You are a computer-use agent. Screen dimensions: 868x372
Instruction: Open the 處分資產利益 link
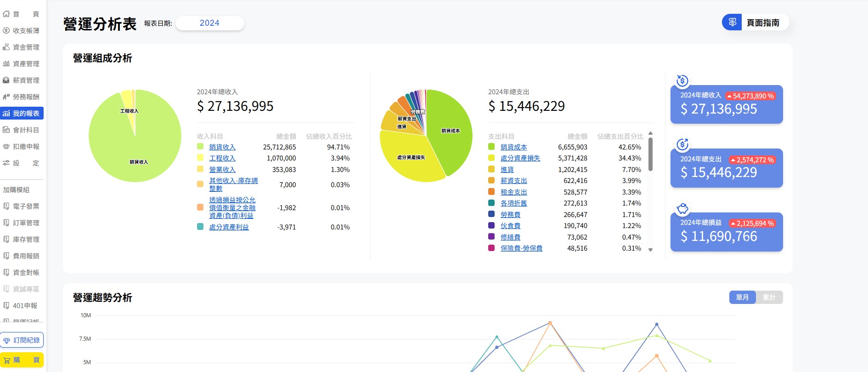[x=229, y=227]
